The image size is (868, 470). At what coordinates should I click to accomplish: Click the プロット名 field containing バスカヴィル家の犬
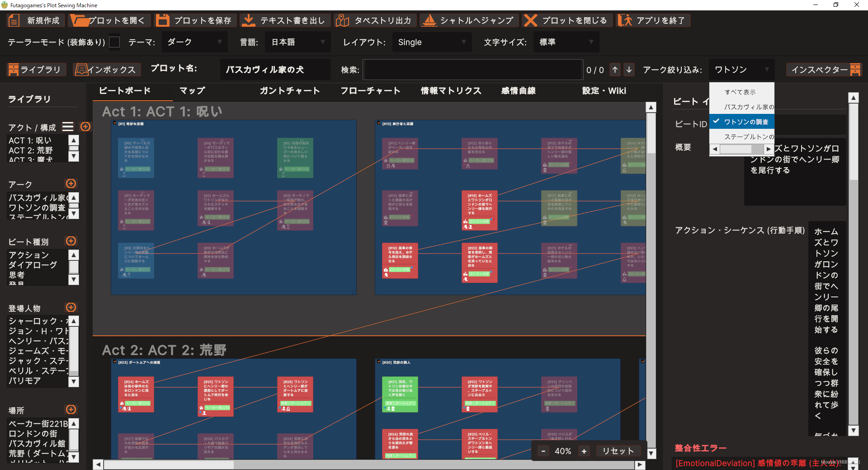tap(275, 70)
